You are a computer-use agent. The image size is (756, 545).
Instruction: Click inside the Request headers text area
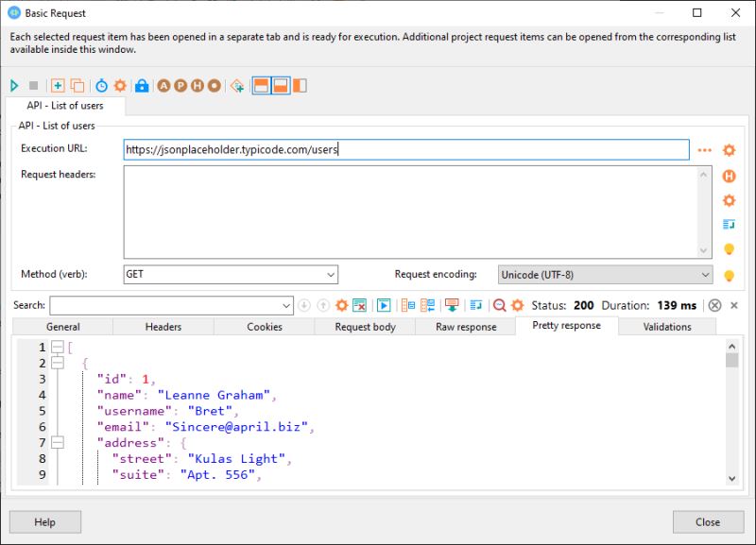411,212
